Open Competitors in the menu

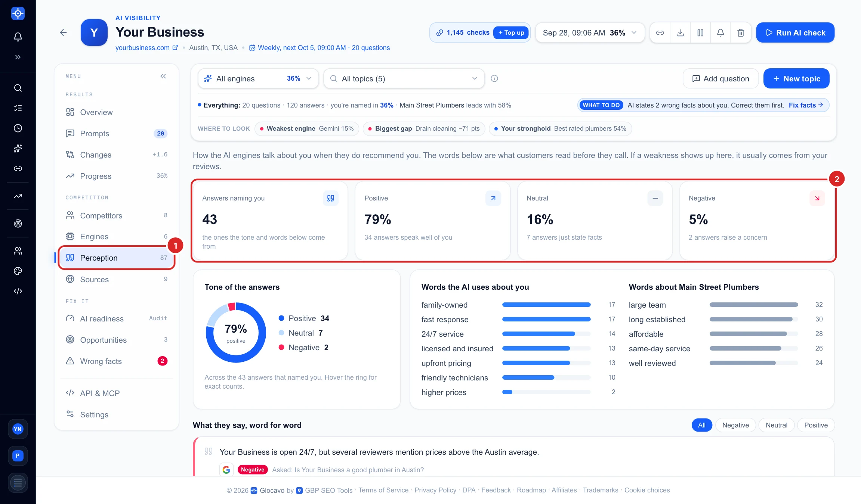tap(117, 215)
